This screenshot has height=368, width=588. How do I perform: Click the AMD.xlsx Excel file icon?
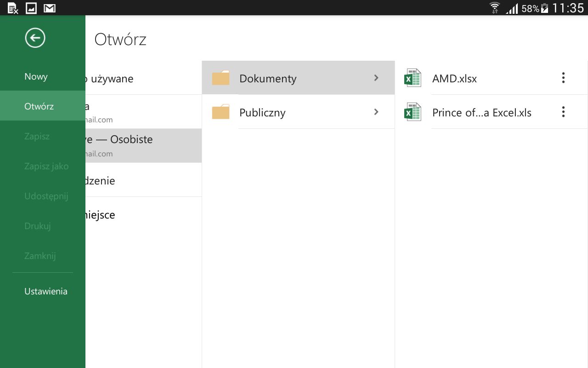[413, 78]
